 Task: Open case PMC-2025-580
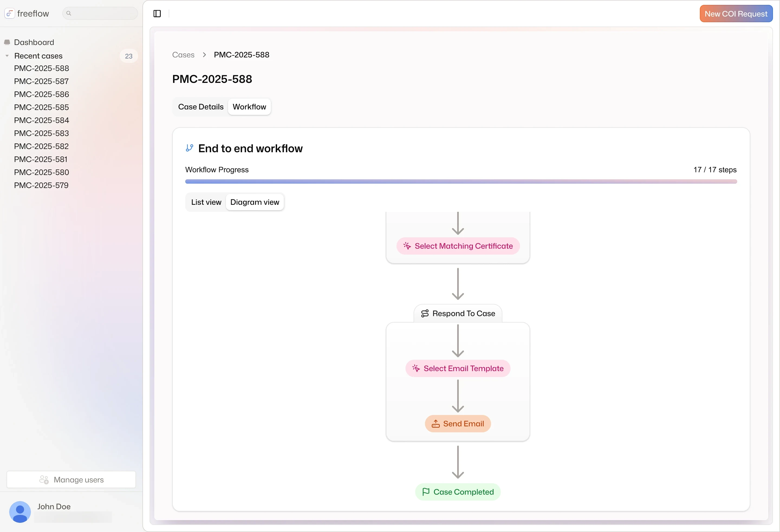click(x=42, y=173)
